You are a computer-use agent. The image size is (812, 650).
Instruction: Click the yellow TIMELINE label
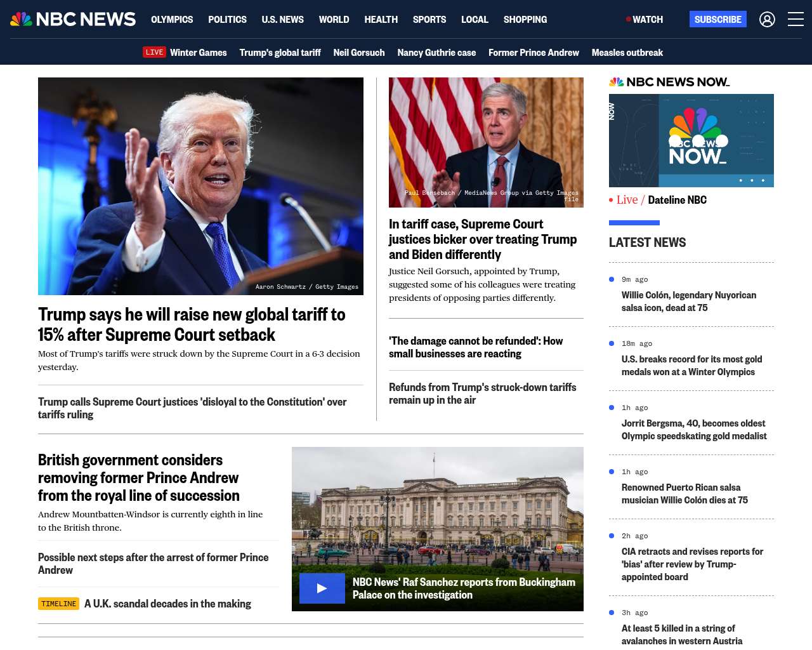point(58,604)
